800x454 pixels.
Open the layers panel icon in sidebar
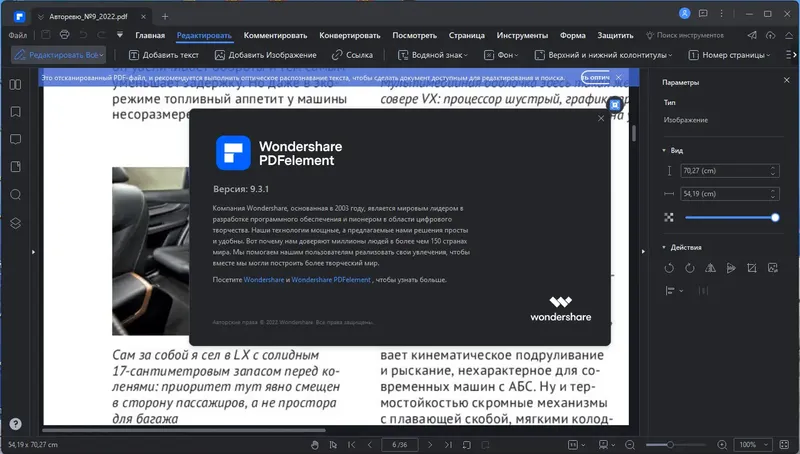tap(15, 223)
